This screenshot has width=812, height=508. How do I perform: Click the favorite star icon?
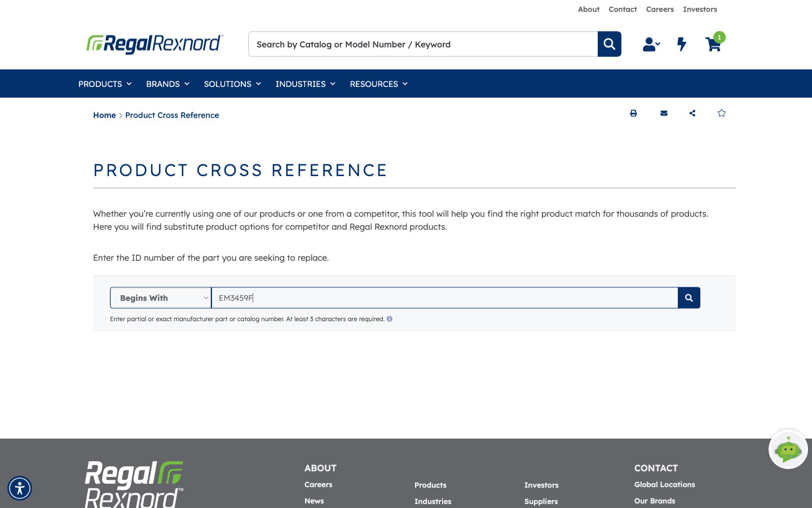[722, 113]
